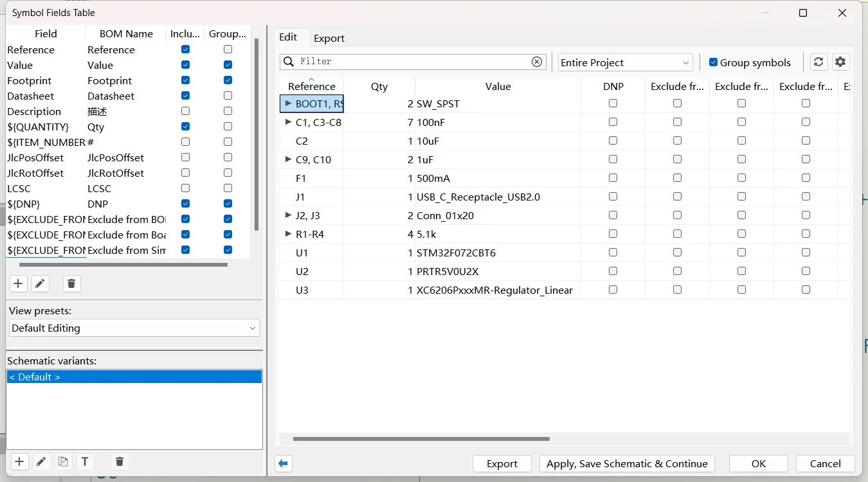Select the STM32F072CBT6 value cell
The height and width of the screenshot is (482, 868).
(x=498, y=253)
